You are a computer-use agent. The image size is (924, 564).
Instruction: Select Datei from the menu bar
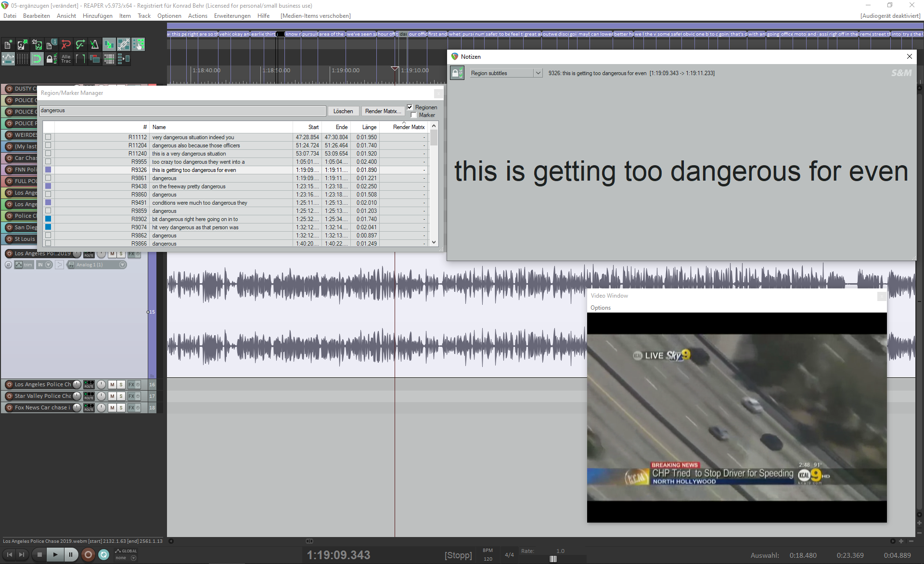click(x=9, y=15)
